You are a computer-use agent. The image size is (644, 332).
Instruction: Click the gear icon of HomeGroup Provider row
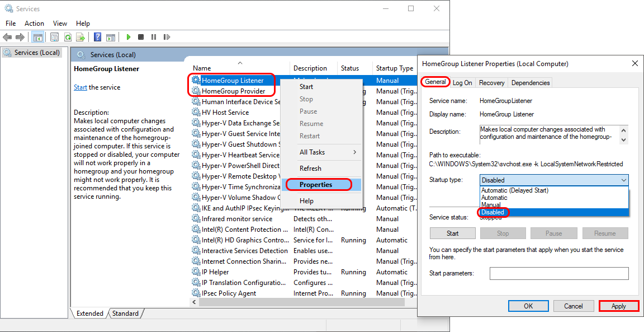click(196, 91)
